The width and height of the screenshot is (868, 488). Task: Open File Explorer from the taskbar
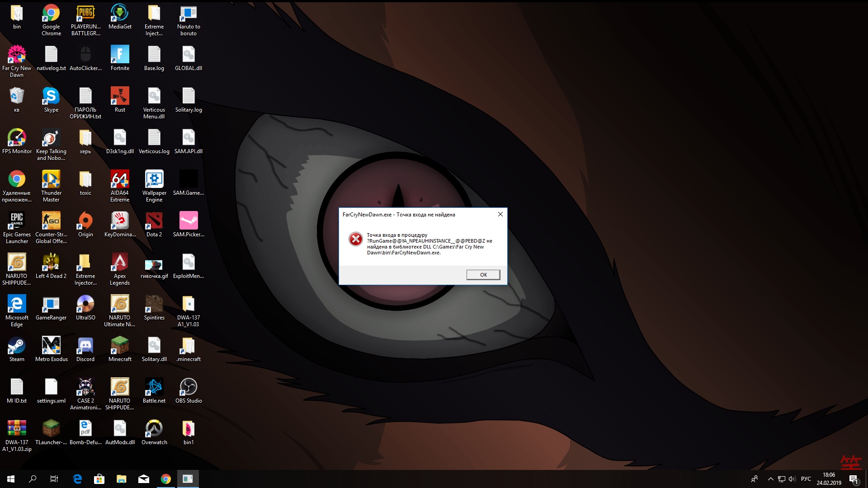tap(121, 479)
